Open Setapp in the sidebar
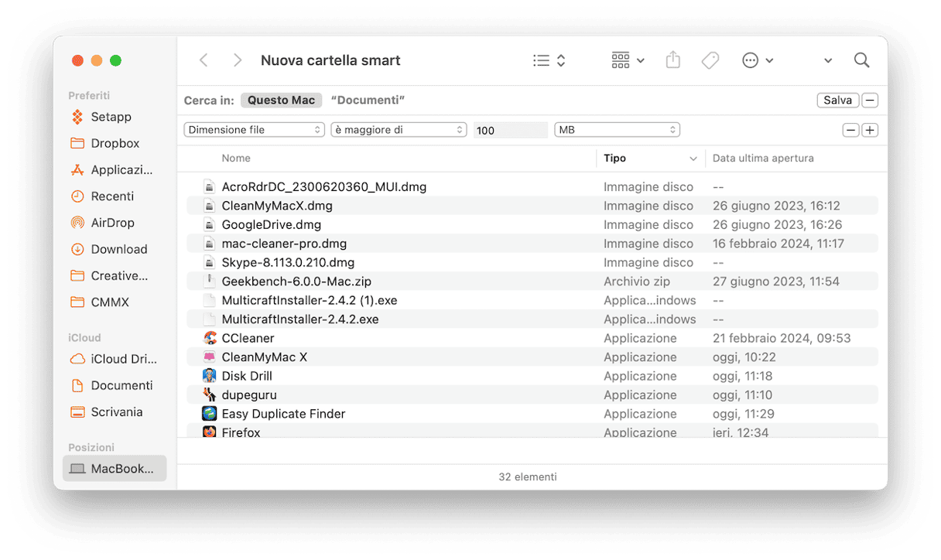The image size is (941, 560). coord(111,117)
